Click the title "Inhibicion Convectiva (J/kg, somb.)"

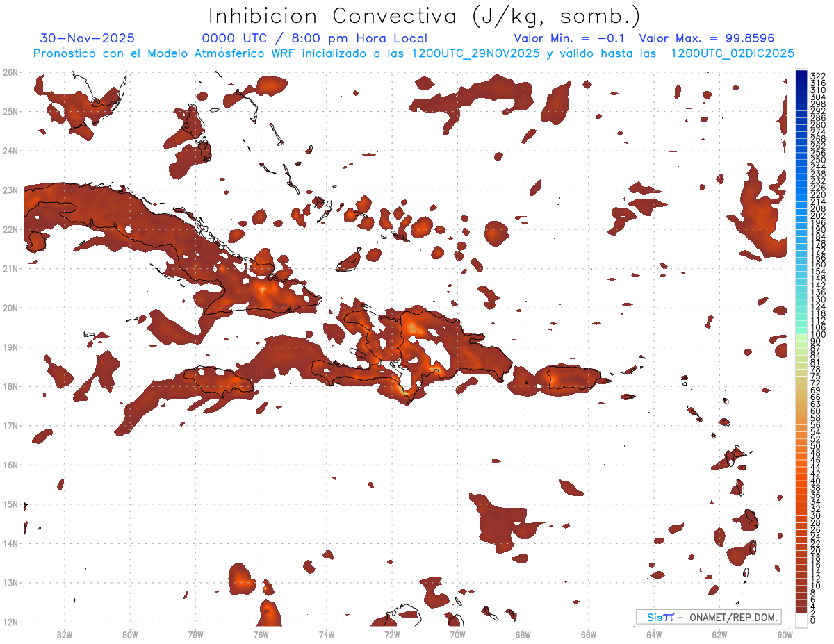[425, 16]
